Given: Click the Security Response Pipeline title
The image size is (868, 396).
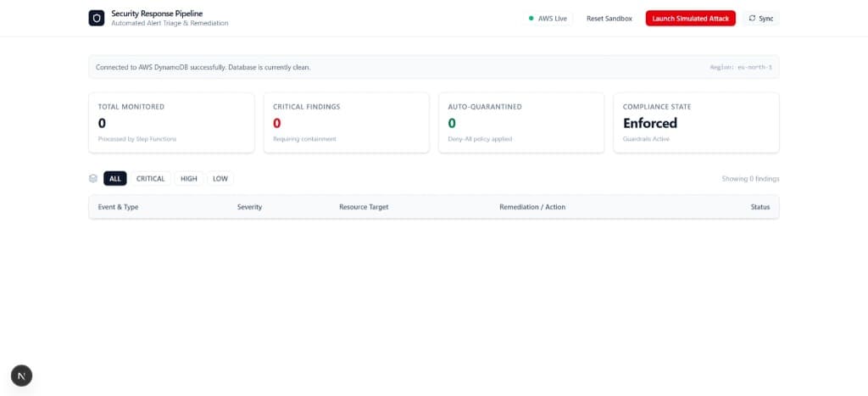Looking at the screenshot, I should click(157, 14).
